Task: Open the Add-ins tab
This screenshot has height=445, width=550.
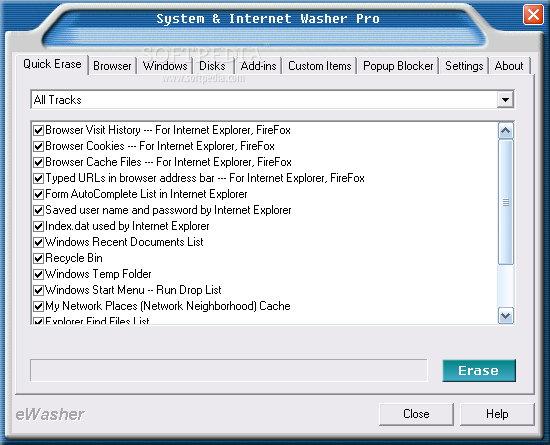Action: coord(259,66)
